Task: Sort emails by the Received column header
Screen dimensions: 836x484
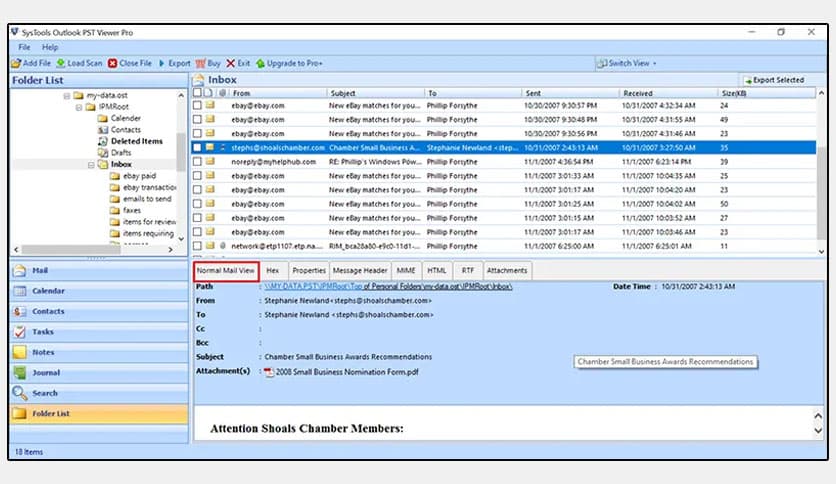Action: point(668,93)
